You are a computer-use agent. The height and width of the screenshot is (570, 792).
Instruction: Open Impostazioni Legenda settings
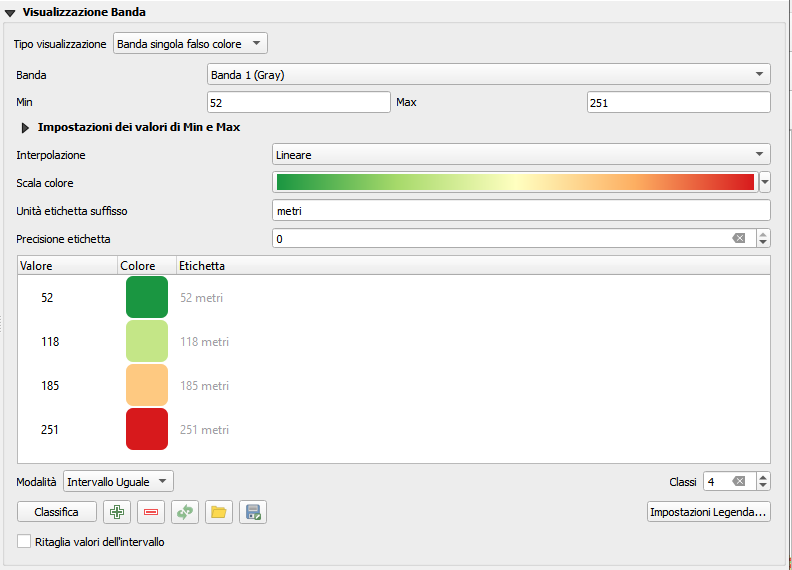(709, 512)
